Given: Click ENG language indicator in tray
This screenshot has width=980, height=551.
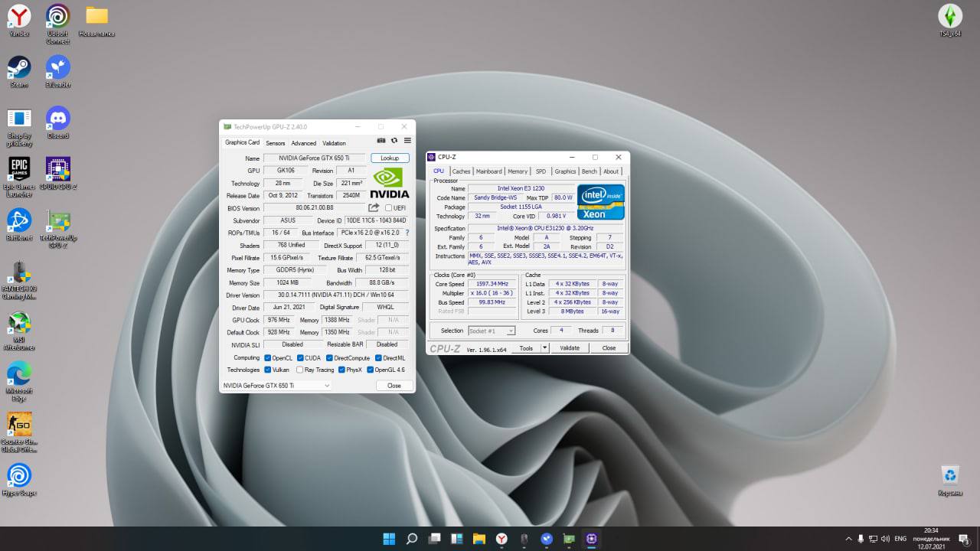Looking at the screenshot, I should [900, 539].
